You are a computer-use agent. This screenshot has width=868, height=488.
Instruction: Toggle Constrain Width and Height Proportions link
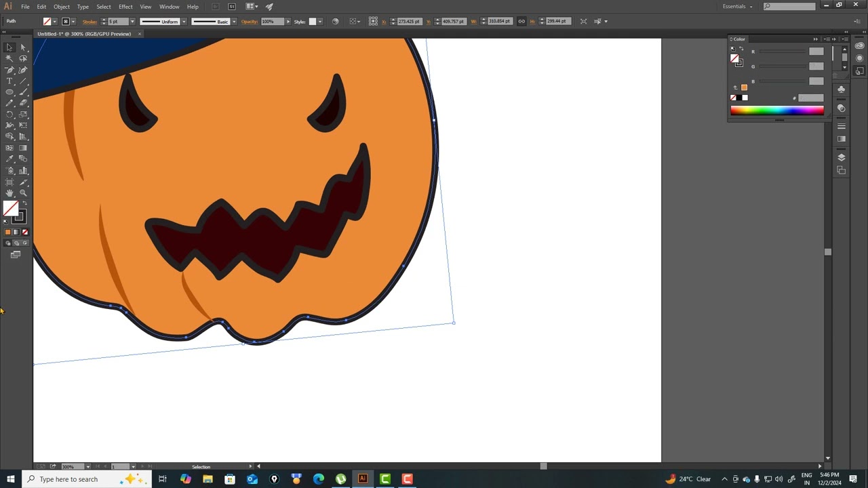pyautogui.click(x=521, y=22)
